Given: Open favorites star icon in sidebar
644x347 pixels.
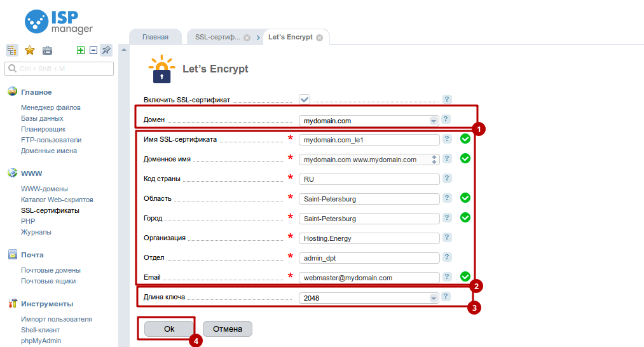Looking at the screenshot, I should [x=30, y=50].
